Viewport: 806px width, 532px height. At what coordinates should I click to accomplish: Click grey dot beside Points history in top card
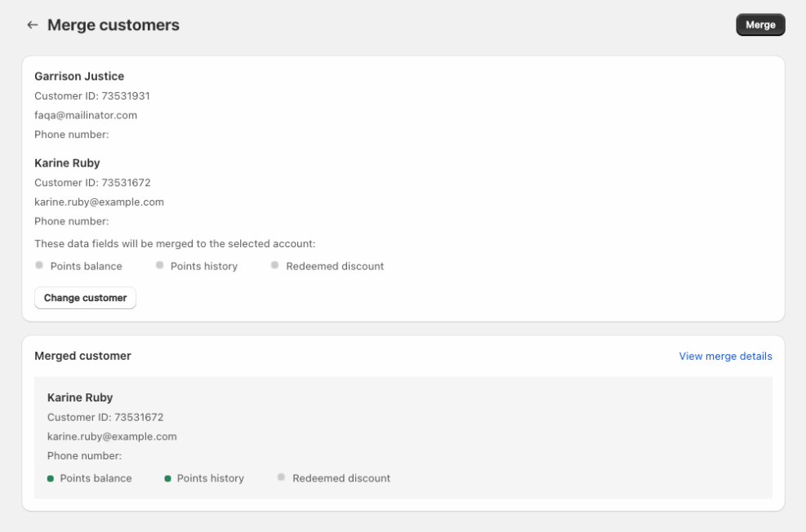click(160, 265)
